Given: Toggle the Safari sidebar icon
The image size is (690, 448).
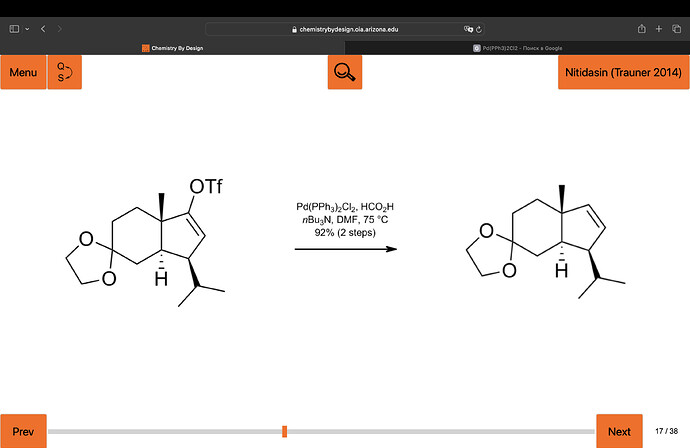Looking at the screenshot, I should (14, 29).
